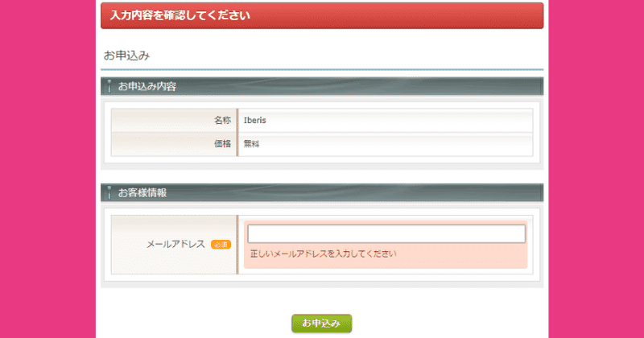Select the Iberis product name value

click(x=255, y=121)
